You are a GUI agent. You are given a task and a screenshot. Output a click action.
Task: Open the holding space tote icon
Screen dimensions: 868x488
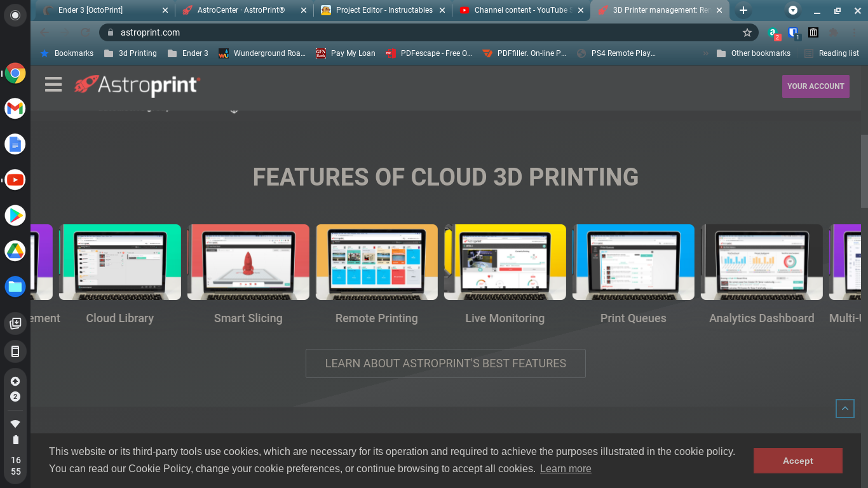pyautogui.click(x=15, y=323)
